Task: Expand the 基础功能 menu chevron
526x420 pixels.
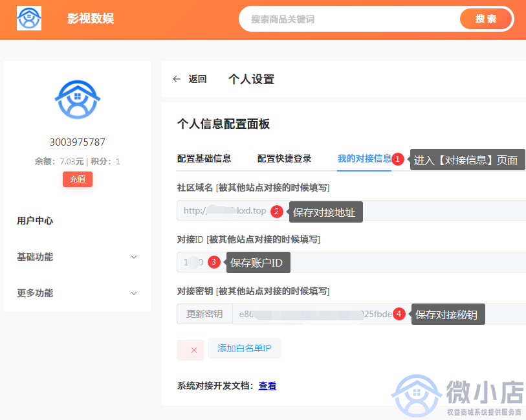Action: [134, 257]
